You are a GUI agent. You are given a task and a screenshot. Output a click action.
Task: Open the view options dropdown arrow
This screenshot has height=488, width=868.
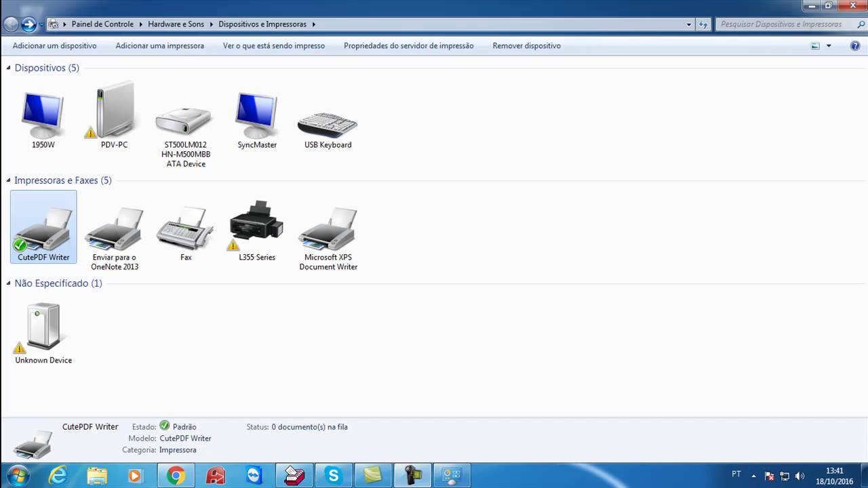[829, 46]
